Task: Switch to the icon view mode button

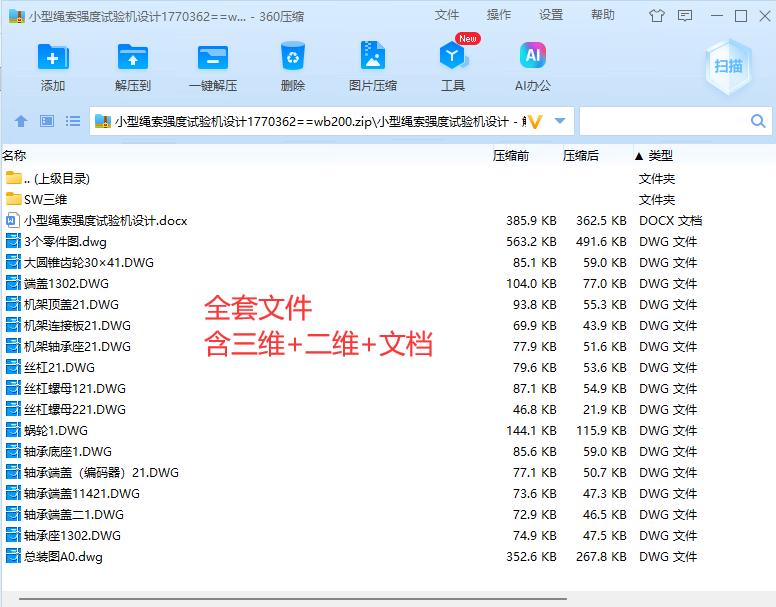Action: tap(47, 121)
